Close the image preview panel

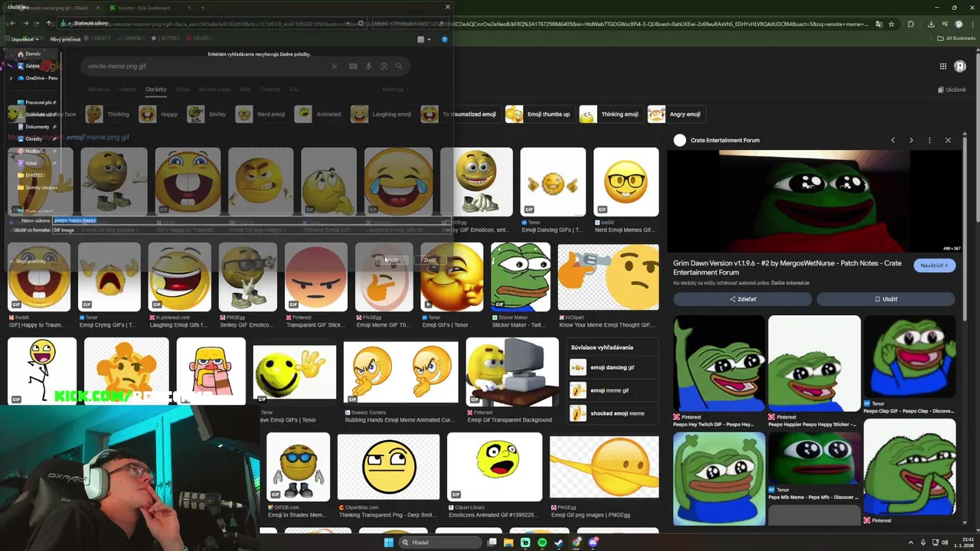click(x=948, y=140)
